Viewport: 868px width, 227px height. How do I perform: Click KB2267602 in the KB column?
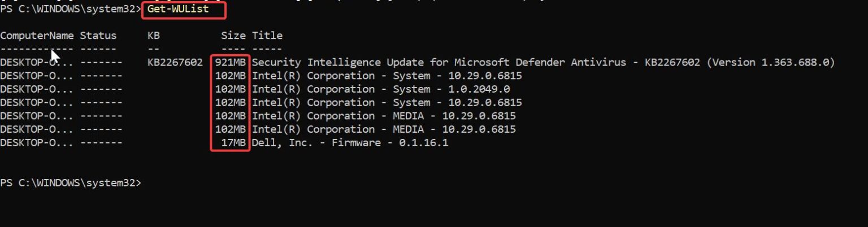pos(175,62)
